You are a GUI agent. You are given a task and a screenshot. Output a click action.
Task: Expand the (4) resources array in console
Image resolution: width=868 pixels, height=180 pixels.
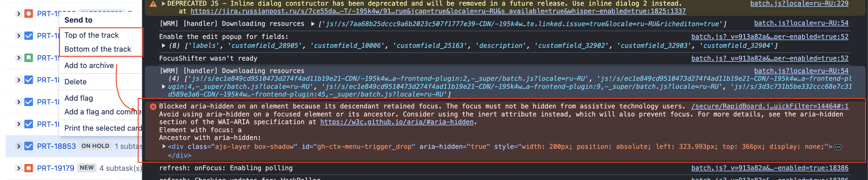pyautogui.click(x=164, y=87)
